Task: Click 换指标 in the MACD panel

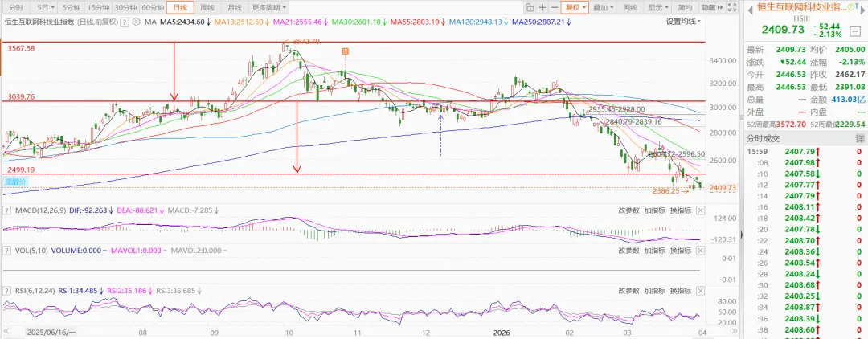Action: (681, 210)
